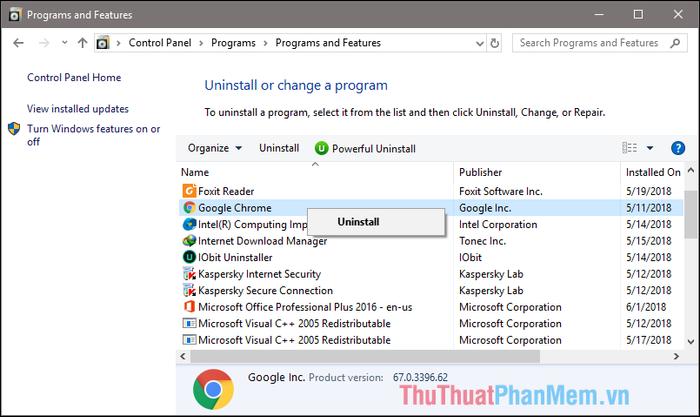Screen dimensions: 700x417
Task: Click the Intel Computing Improvement icon
Action: (189, 224)
